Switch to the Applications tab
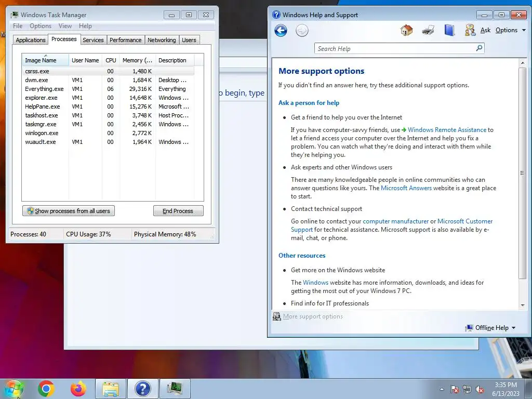532x399 pixels. 31,40
